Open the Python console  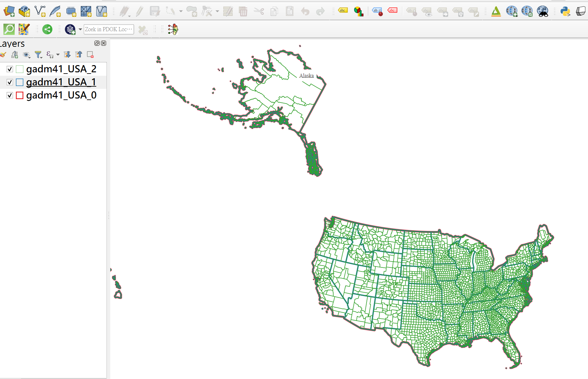pyautogui.click(x=565, y=12)
